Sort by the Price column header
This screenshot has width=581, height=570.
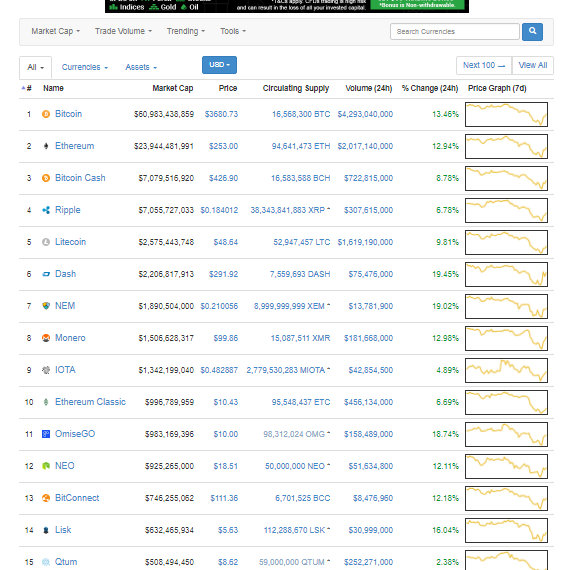pyautogui.click(x=228, y=88)
